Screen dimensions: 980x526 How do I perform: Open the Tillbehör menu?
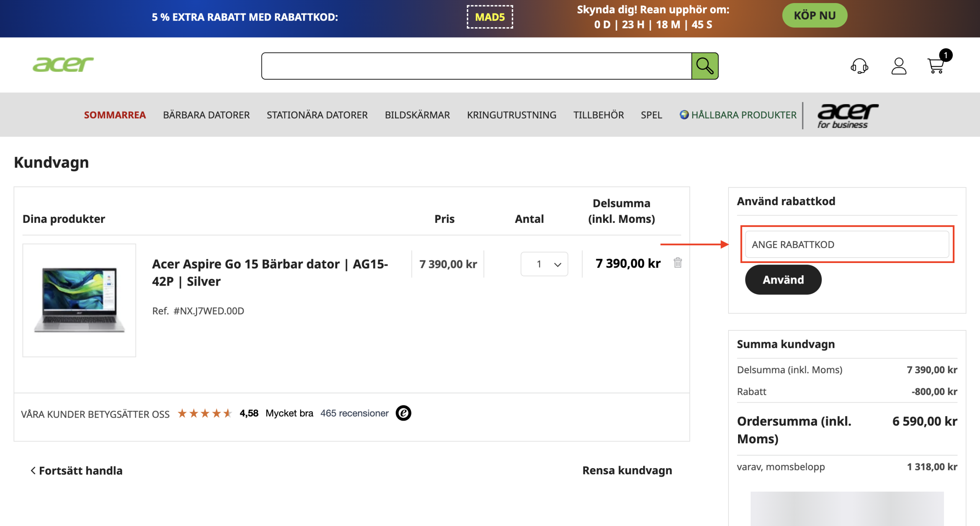click(x=598, y=115)
